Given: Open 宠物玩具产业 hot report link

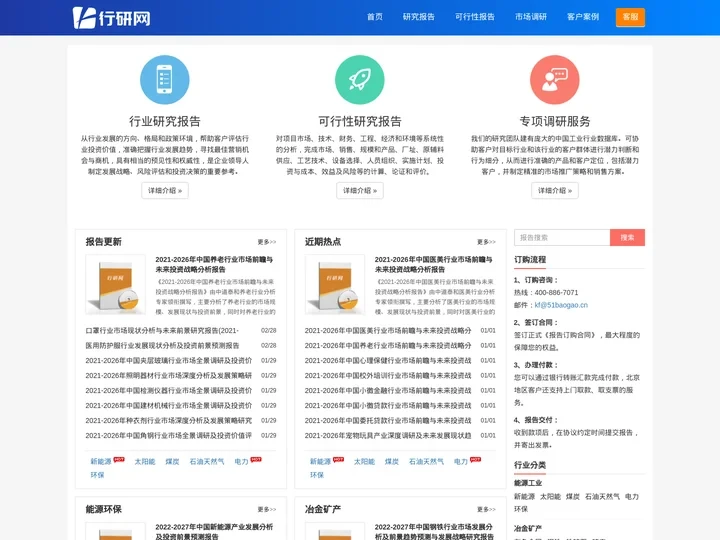Looking at the screenshot, I should [388, 435].
